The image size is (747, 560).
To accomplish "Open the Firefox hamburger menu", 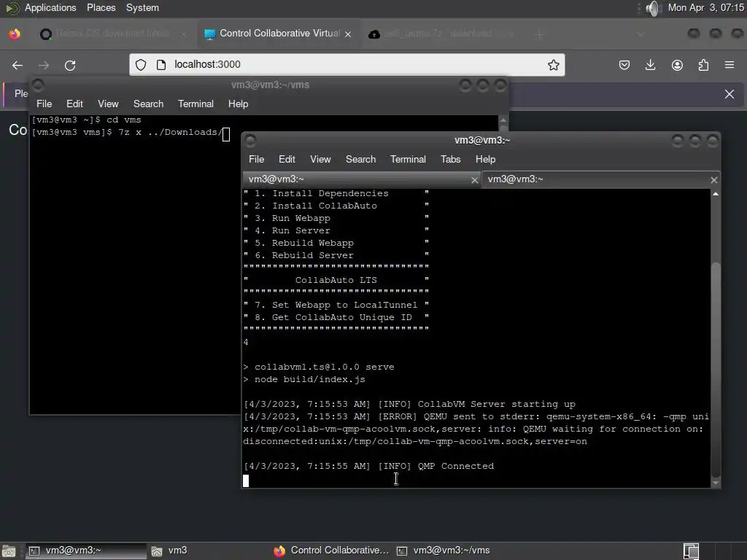I will coord(729,65).
